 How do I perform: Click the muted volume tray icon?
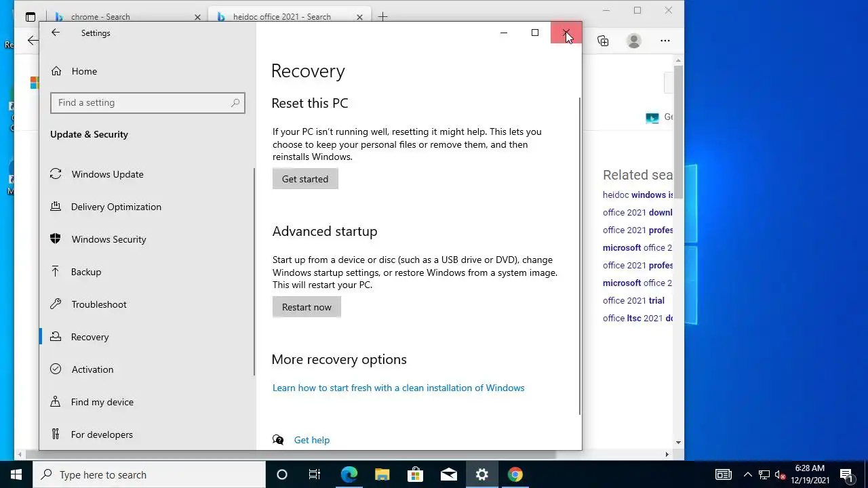(x=780, y=474)
